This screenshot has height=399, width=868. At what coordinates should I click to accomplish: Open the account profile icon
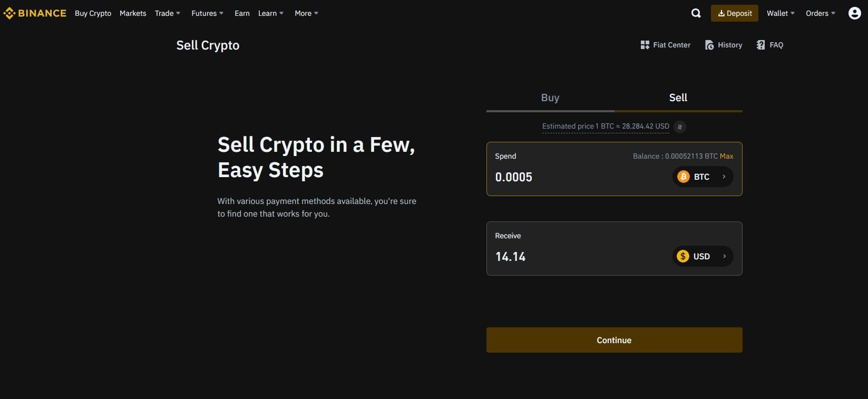854,13
